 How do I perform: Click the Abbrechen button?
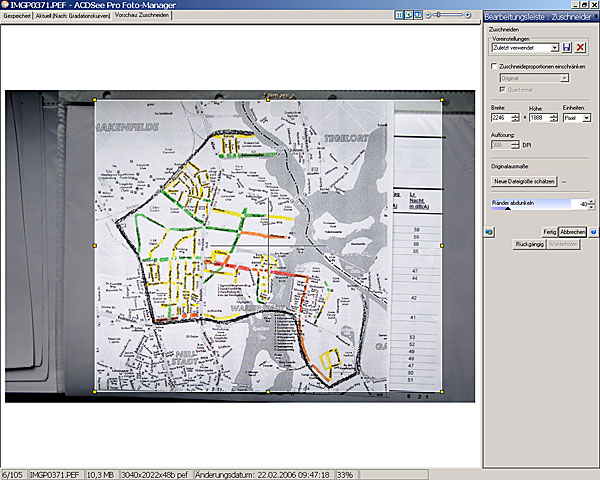coord(573,231)
